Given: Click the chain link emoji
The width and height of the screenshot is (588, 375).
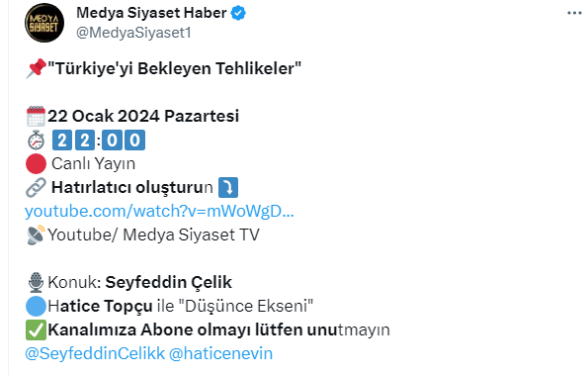Looking at the screenshot, I should coord(36,187).
